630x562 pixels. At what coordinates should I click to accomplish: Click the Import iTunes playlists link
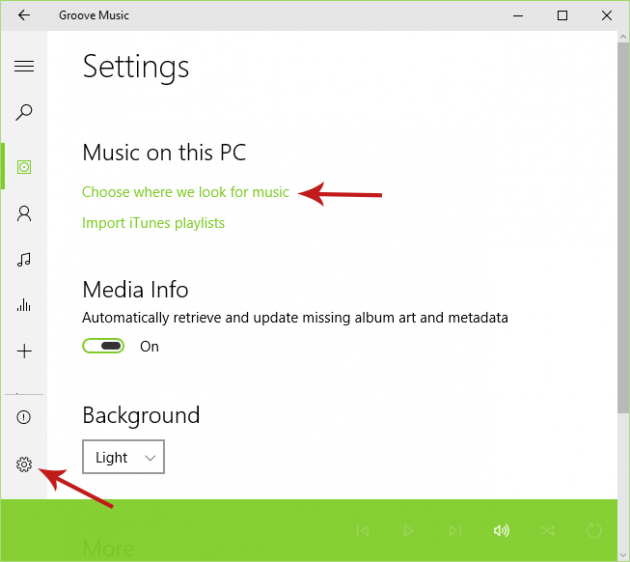tap(153, 223)
